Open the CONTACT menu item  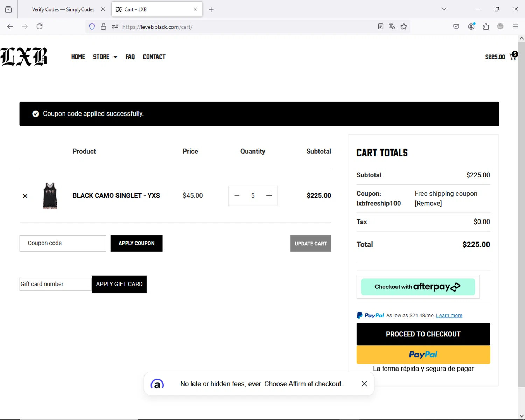coord(154,57)
